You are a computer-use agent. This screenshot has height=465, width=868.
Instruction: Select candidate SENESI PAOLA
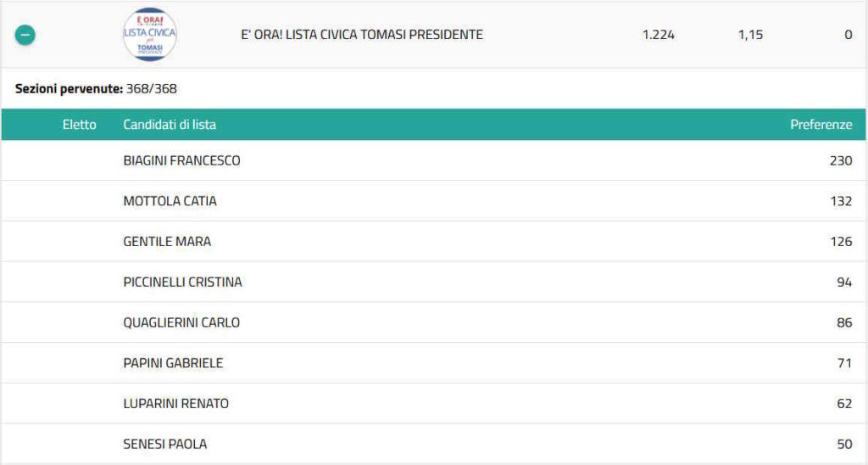[164, 444]
